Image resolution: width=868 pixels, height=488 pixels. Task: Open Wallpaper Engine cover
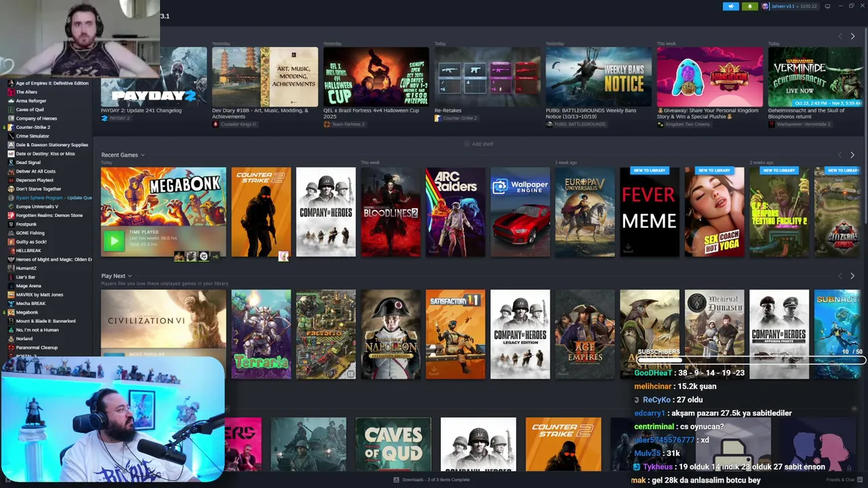click(520, 212)
